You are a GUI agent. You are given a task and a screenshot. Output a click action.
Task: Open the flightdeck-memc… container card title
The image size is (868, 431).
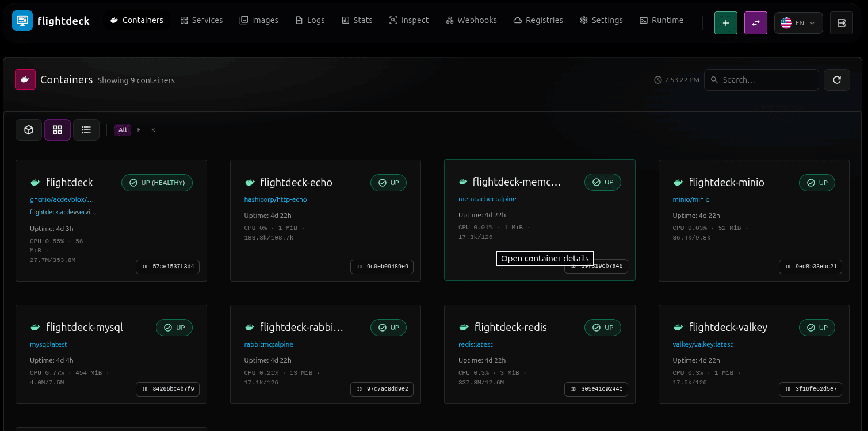pyautogui.click(x=517, y=182)
